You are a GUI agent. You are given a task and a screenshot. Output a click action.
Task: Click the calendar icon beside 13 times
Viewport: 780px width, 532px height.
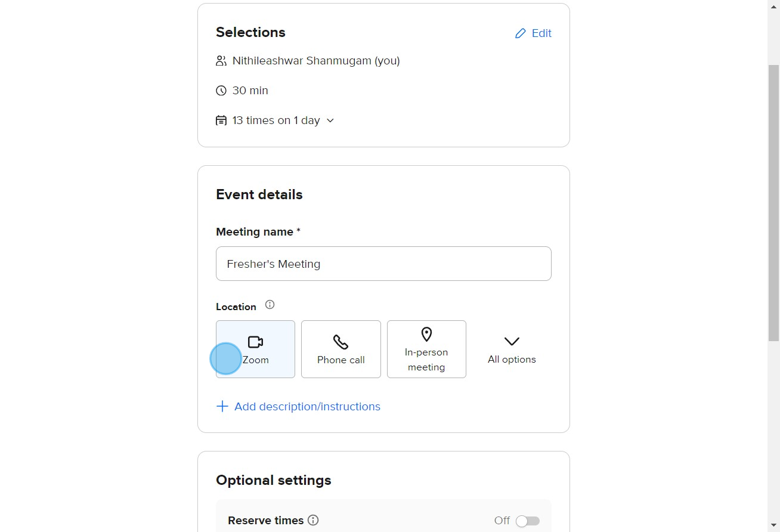(x=221, y=120)
